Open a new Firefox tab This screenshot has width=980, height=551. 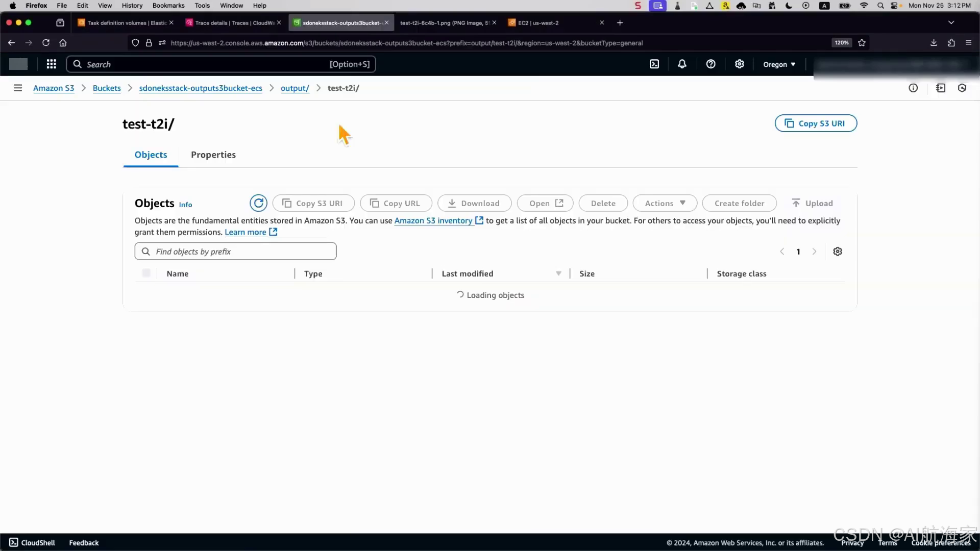(620, 23)
